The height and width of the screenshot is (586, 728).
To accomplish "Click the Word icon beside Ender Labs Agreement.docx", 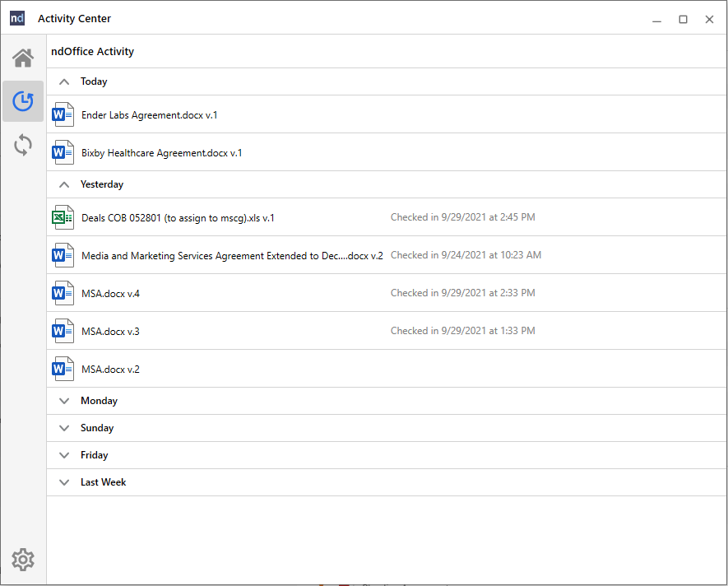I will 62,114.
